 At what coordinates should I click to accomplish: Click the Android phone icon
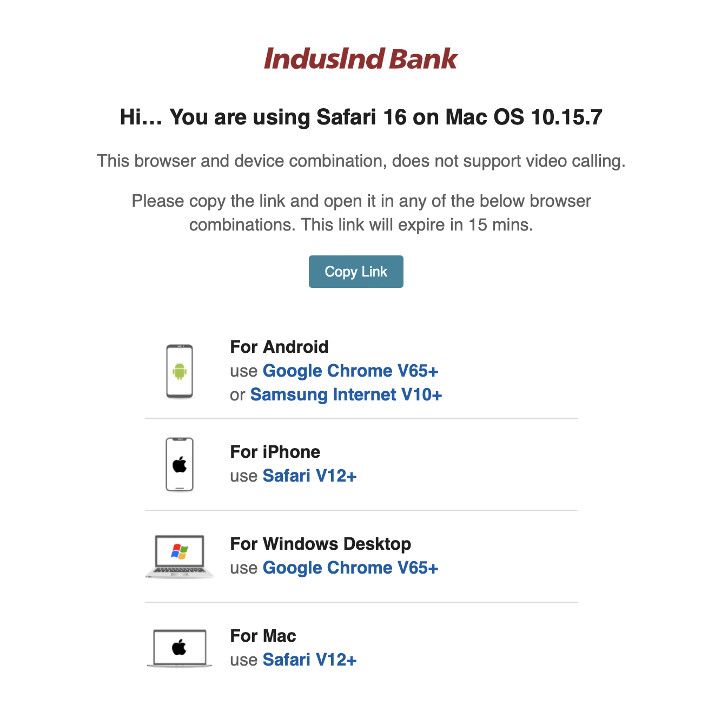180,371
